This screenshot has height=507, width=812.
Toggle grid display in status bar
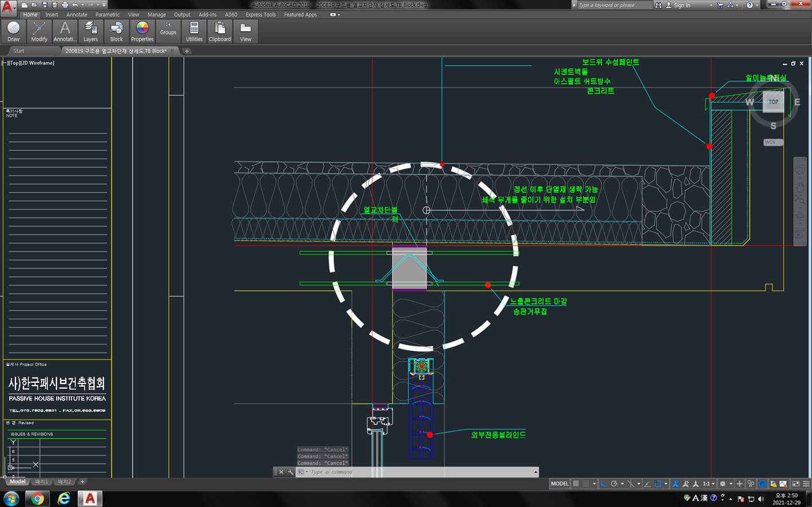tap(576, 484)
